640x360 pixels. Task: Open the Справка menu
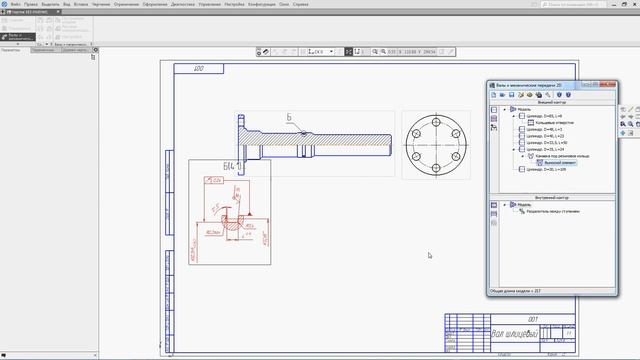coord(300,4)
